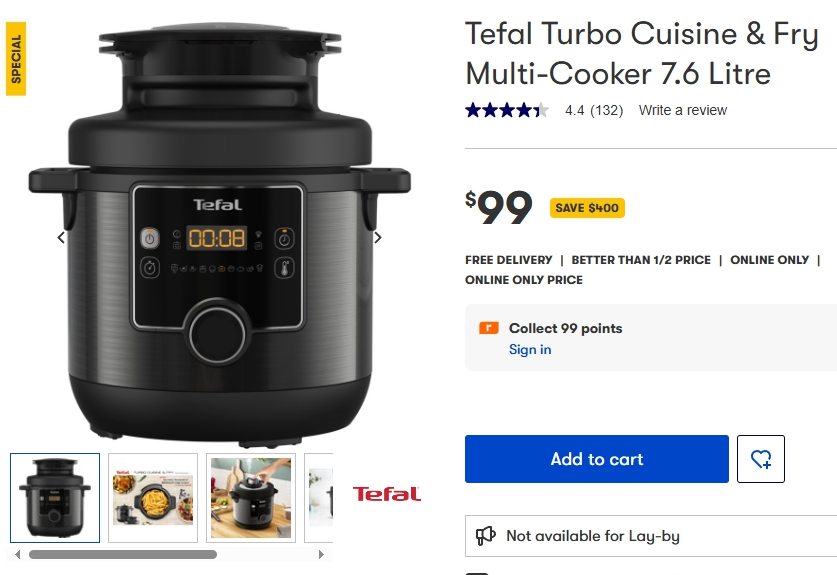The width and height of the screenshot is (837, 575).
Task: Click the Sign in link
Action: tap(530, 349)
